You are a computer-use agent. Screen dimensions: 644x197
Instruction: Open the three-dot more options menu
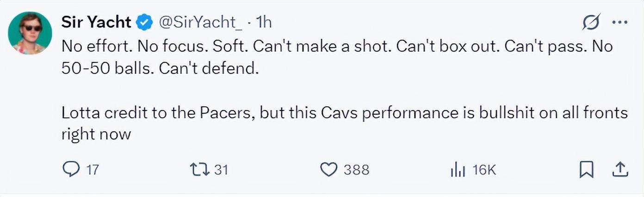[x=619, y=23]
